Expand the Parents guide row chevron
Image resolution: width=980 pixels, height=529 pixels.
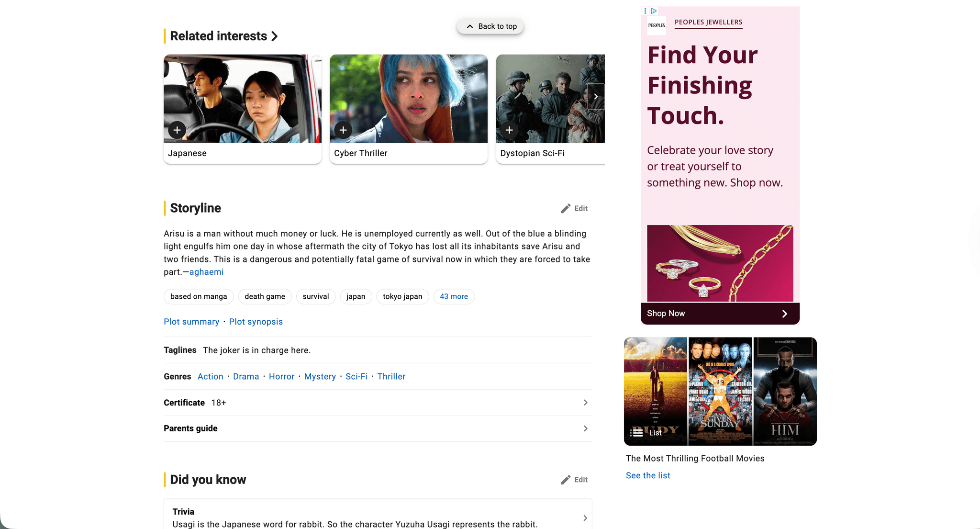585,428
